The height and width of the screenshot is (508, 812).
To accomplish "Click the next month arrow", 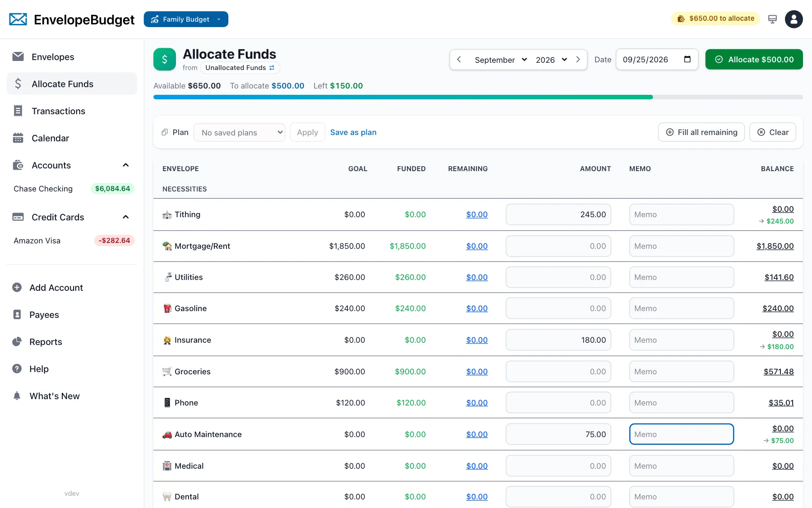I will (578, 60).
